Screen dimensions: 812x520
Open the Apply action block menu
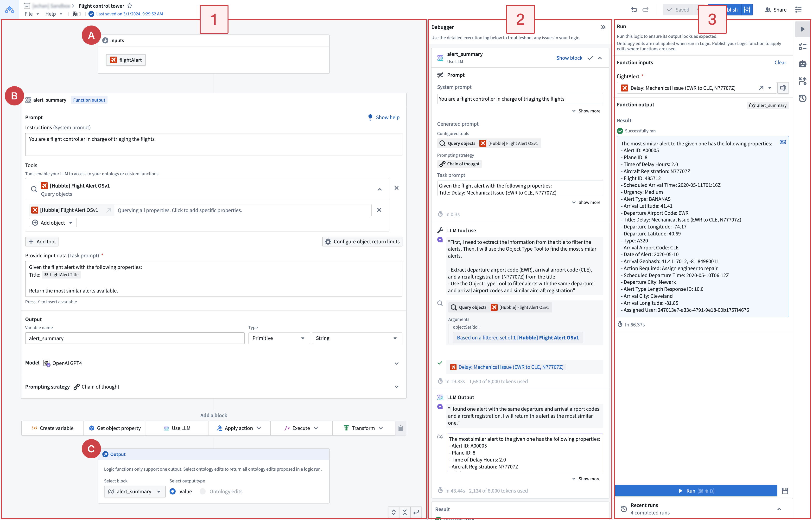click(239, 428)
